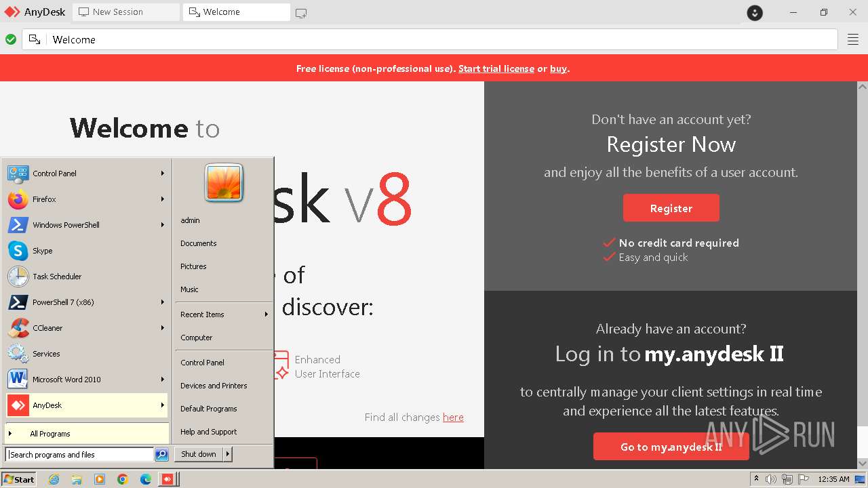Screen dimensions: 868x488
Task: Open Task Scheduler shortcut
Action: pos(87,277)
